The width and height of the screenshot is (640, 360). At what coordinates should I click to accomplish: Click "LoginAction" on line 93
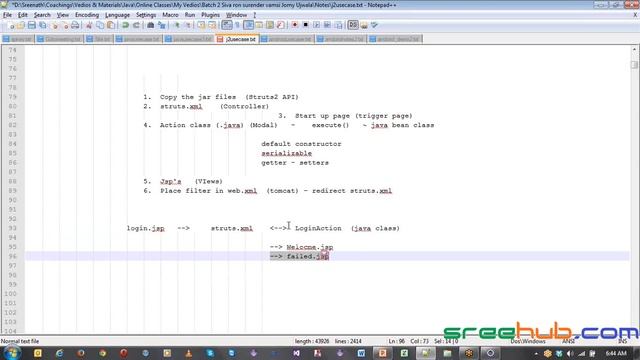(318, 228)
